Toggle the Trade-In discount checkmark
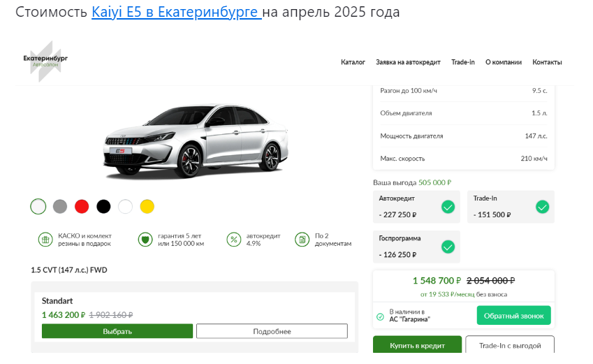593x364 pixels. (x=542, y=207)
